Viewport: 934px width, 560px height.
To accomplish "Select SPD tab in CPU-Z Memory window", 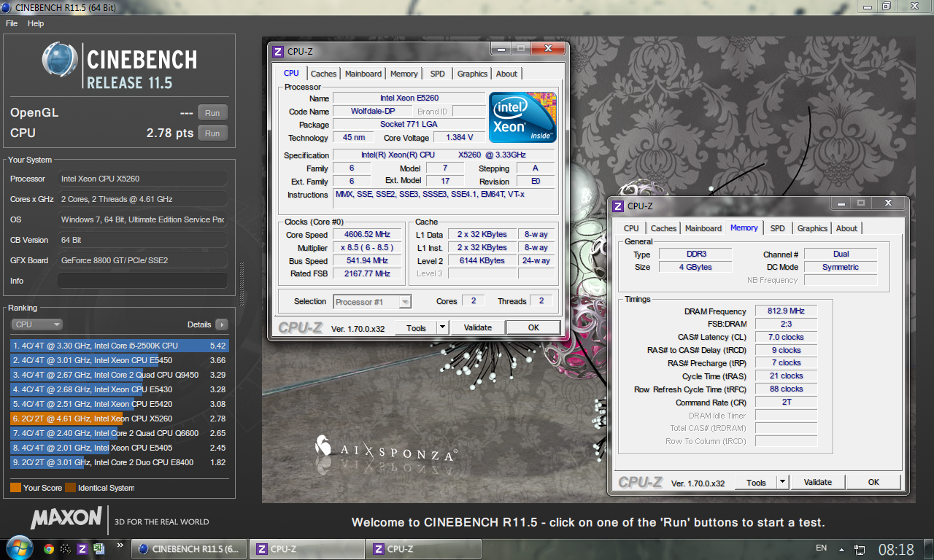I will pos(778,228).
